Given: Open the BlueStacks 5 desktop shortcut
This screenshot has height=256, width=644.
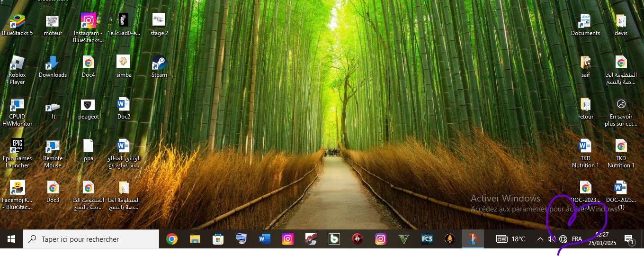Looking at the screenshot, I should pyautogui.click(x=18, y=21).
